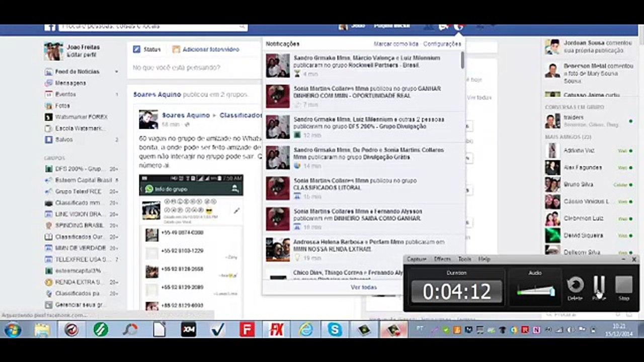The image size is (644, 362).
Task: Open the Rockwell Partners - Brasil notification
Action: click(x=363, y=66)
